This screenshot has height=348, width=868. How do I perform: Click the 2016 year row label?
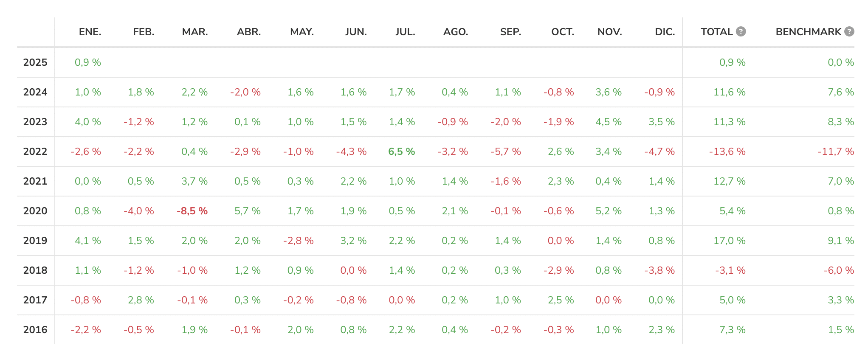(x=35, y=330)
